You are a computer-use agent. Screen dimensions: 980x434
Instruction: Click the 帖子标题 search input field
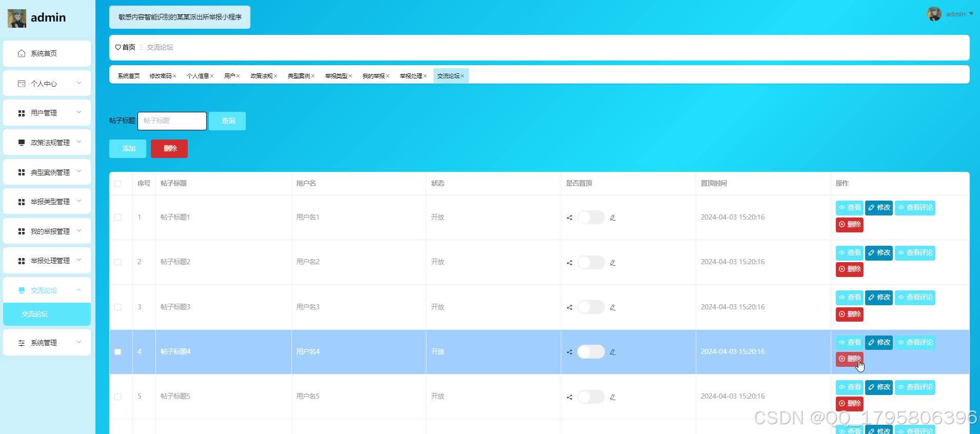(x=172, y=121)
